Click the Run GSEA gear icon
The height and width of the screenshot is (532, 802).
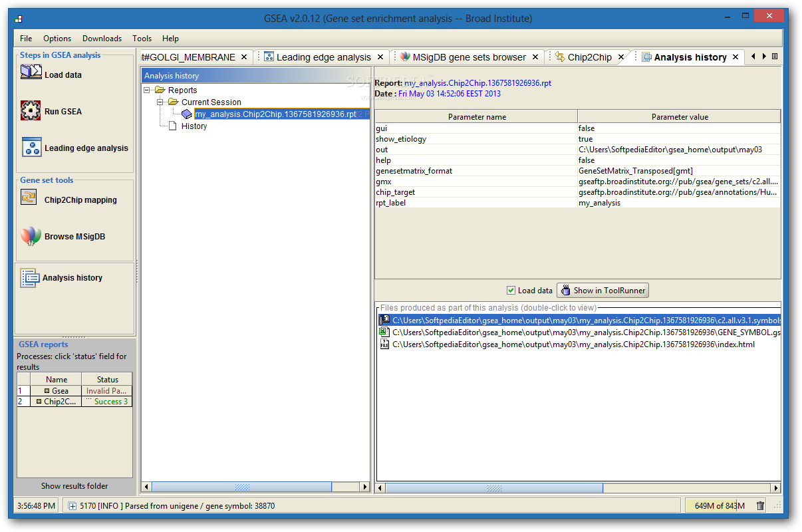coord(31,110)
